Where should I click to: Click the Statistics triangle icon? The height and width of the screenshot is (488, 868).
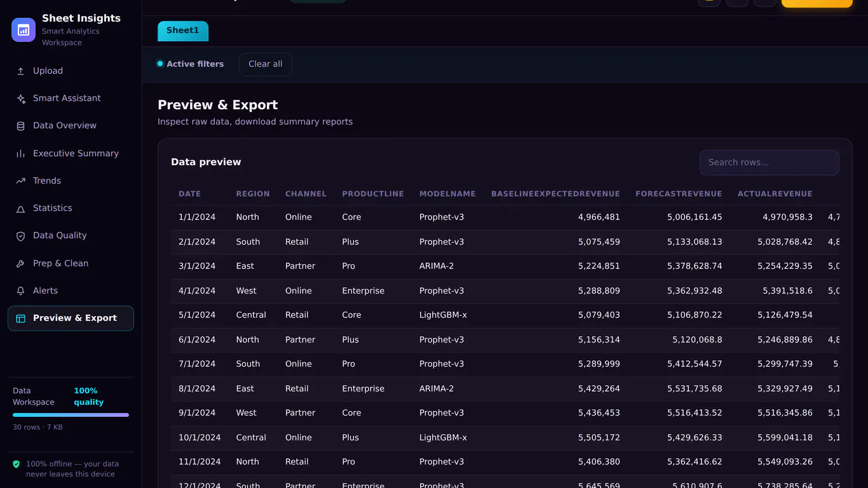(x=20, y=208)
